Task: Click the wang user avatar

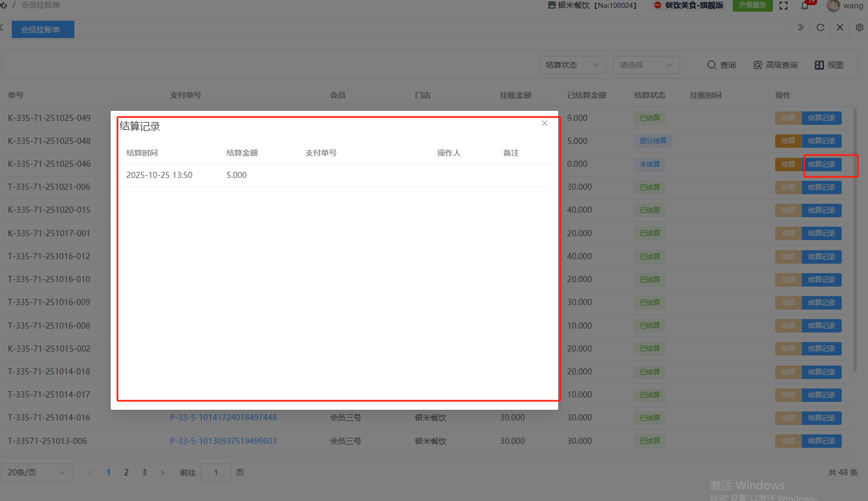Action: tap(833, 6)
